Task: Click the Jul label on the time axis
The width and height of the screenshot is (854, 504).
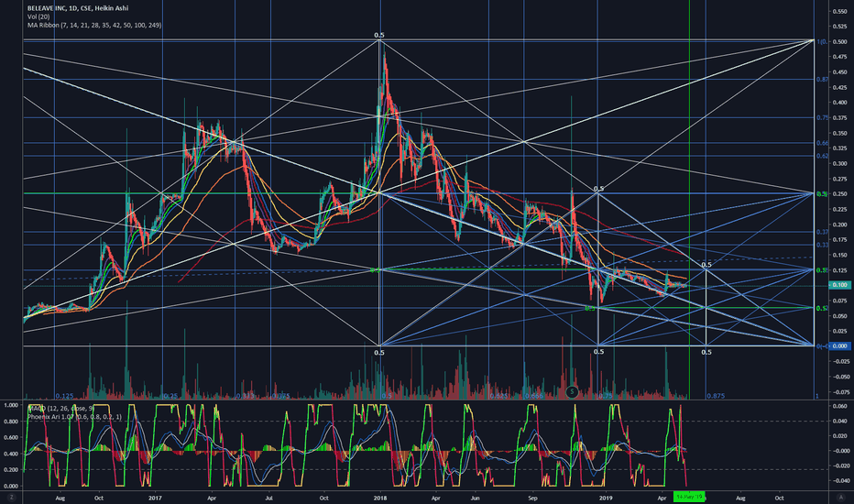Action: click(268, 498)
